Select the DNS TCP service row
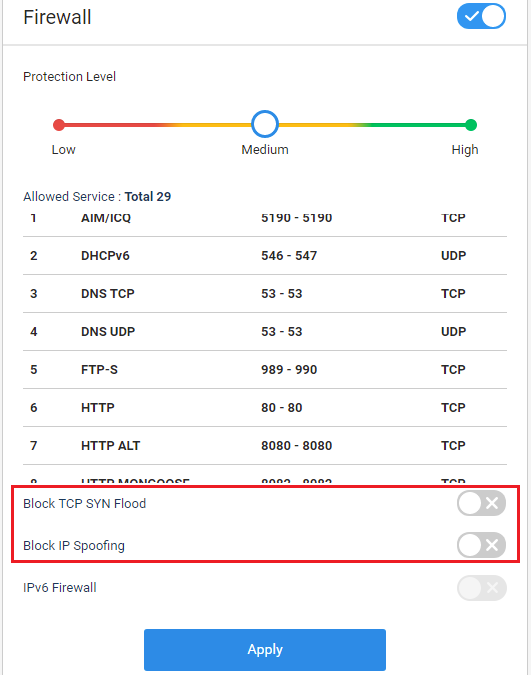 click(265, 294)
